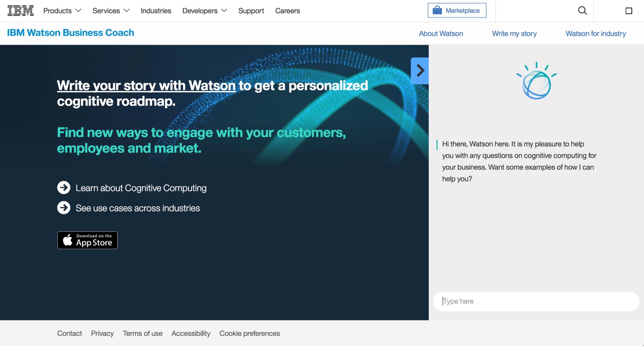644x346 pixels.
Task: Open Watson for industry
Action: [596, 34]
